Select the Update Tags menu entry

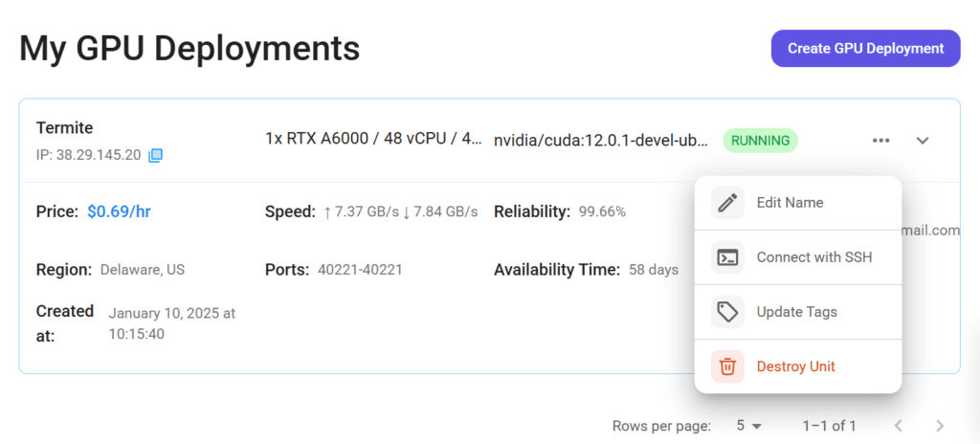point(796,312)
